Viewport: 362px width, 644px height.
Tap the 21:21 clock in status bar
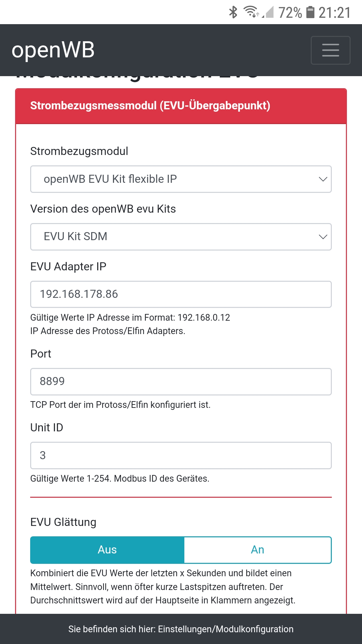[x=334, y=13]
